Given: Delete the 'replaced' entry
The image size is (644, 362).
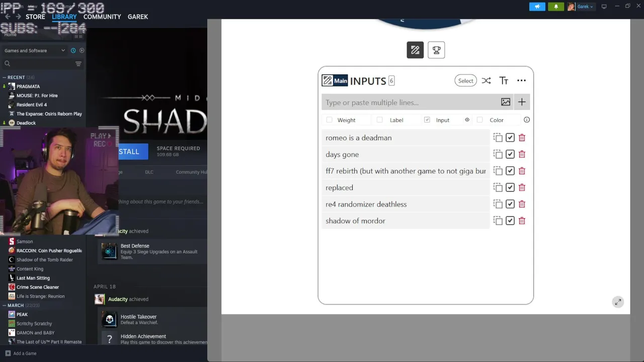Looking at the screenshot, I should click(x=522, y=187).
